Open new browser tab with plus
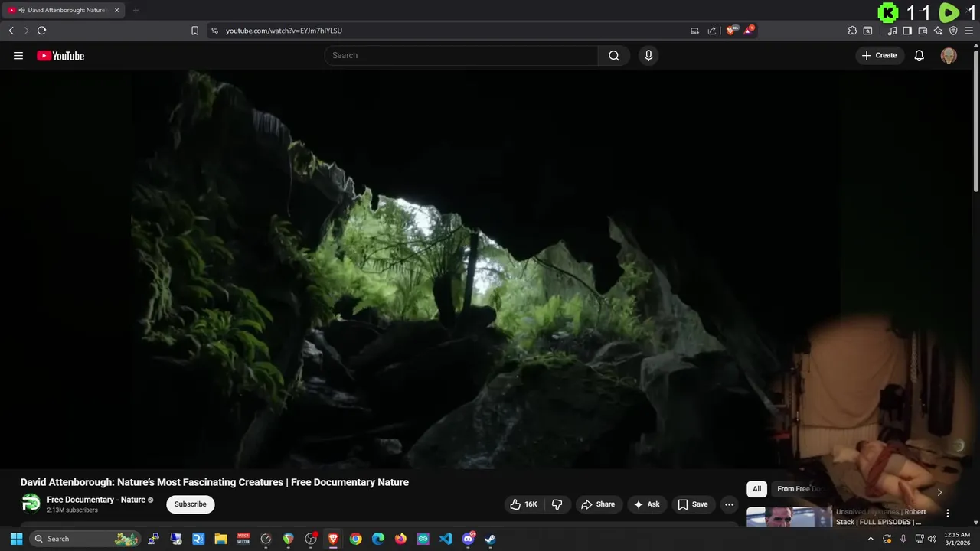The width and height of the screenshot is (980, 551). coord(136,10)
